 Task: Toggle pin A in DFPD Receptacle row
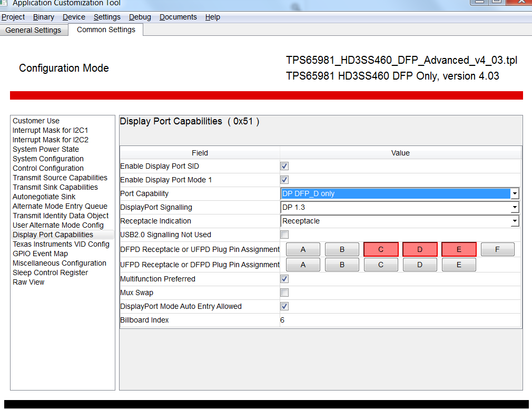coord(303,249)
